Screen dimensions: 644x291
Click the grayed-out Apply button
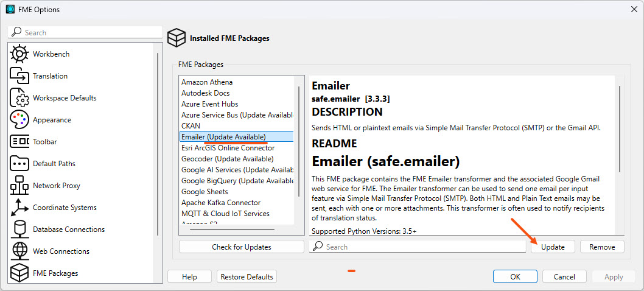614,276
